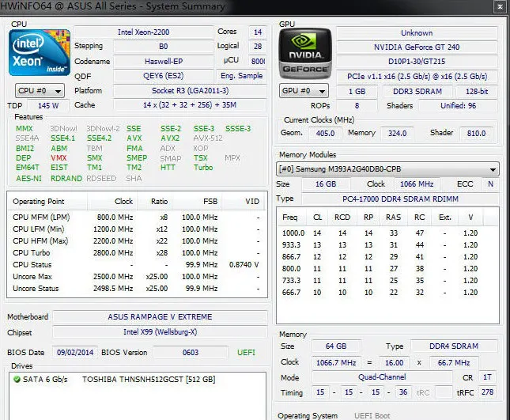Click the 64 GB memory size field
510x420 pixels.
pos(336,346)
